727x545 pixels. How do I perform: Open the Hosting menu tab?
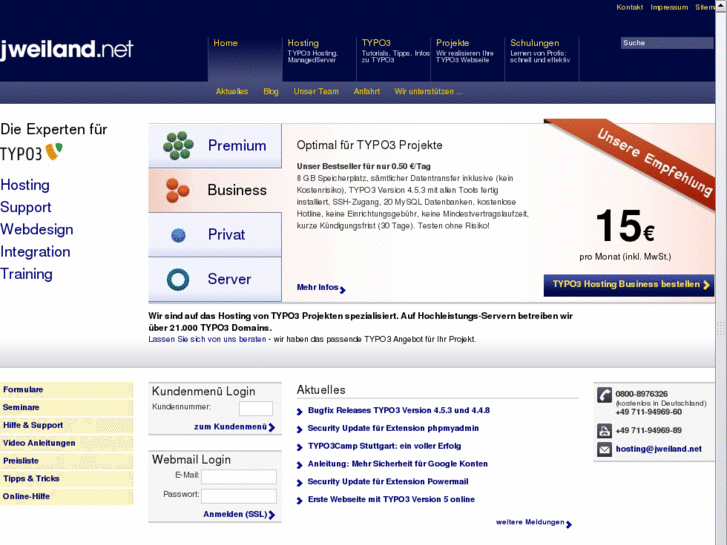319,59
